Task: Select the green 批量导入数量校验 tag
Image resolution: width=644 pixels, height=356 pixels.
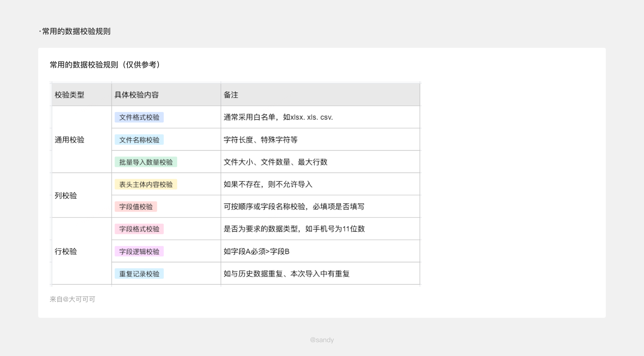Action: point(146,162)
